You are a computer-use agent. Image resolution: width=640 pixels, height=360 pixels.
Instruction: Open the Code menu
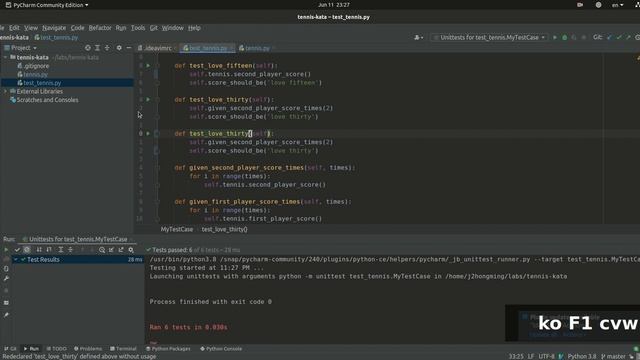click(77, 28)
